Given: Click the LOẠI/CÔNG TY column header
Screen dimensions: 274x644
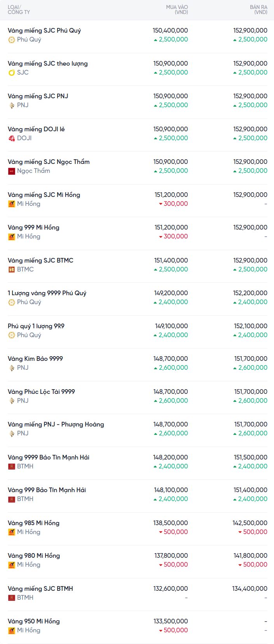Looking at the screenshot, I should (x=19, y=10).
